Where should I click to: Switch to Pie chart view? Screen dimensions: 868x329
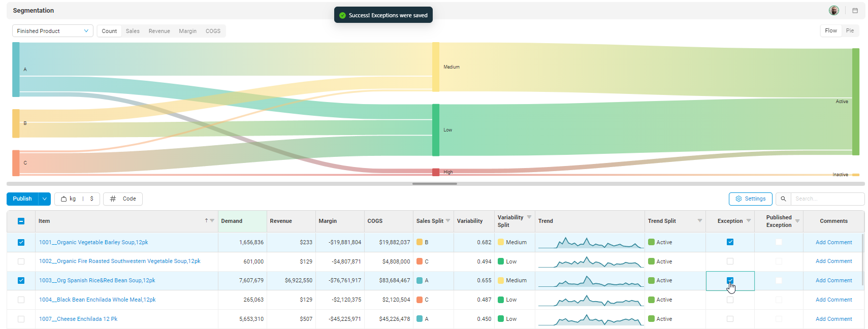click(x=850, y=31)
